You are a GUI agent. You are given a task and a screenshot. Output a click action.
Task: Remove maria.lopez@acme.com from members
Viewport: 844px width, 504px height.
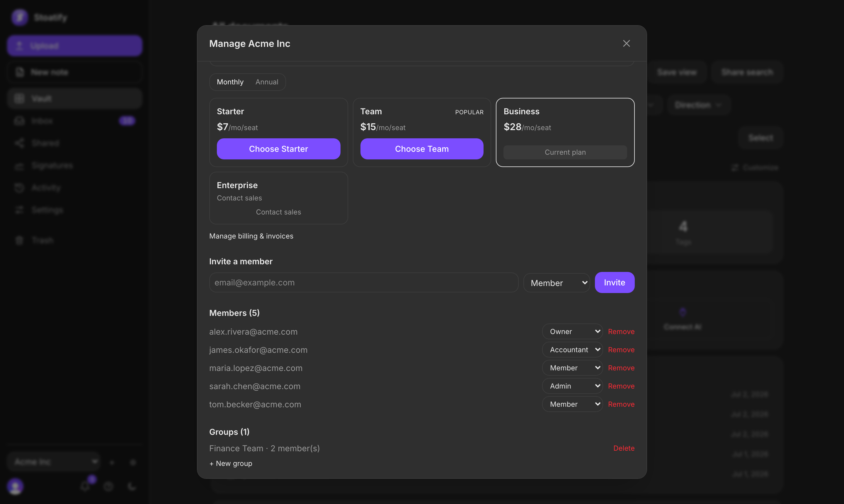[621, 368]
